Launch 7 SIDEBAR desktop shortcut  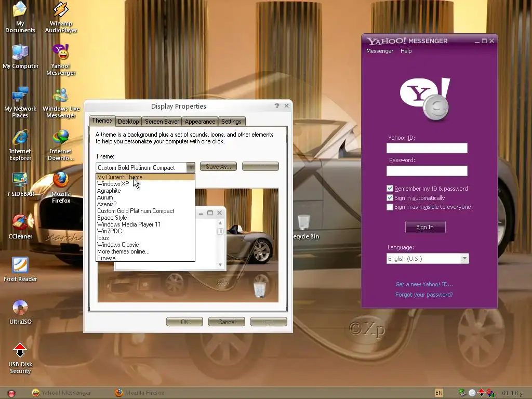click(20, 184)
